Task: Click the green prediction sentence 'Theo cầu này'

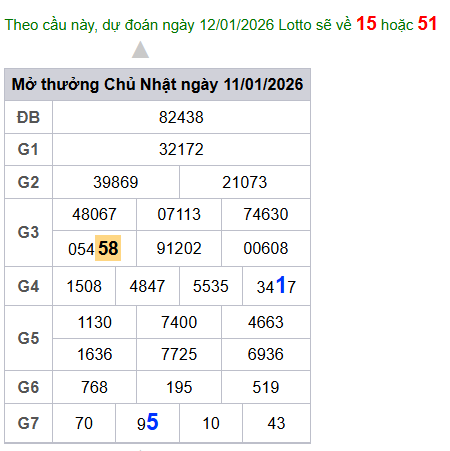Action: (51, 25)
